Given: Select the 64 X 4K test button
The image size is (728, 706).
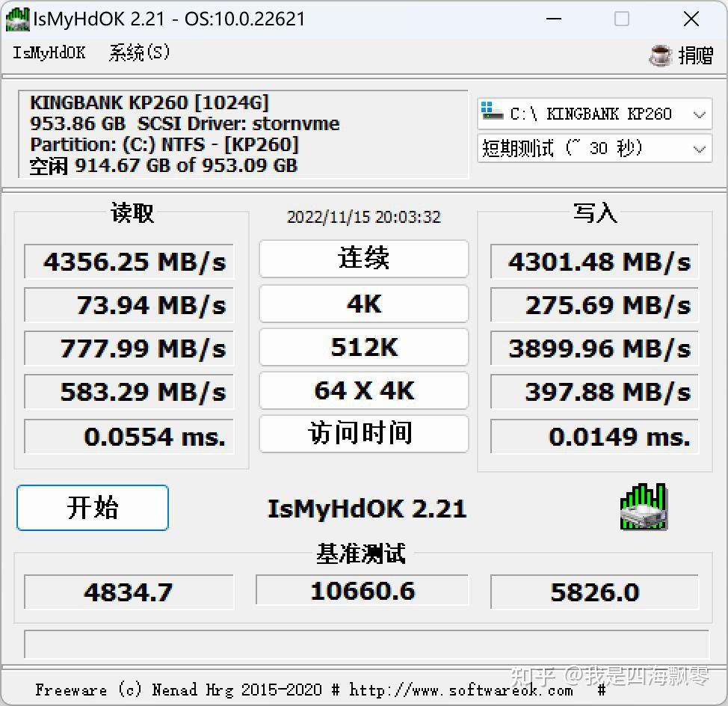Looking at the screenshot, I should click(363, 390).
